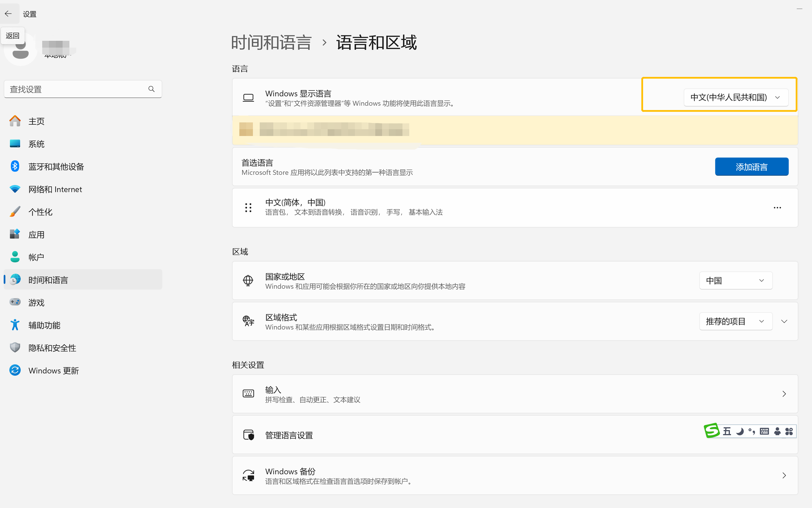
Task: Open Windows 显示语言 dropdown
Action: click(x=736, y=97)
